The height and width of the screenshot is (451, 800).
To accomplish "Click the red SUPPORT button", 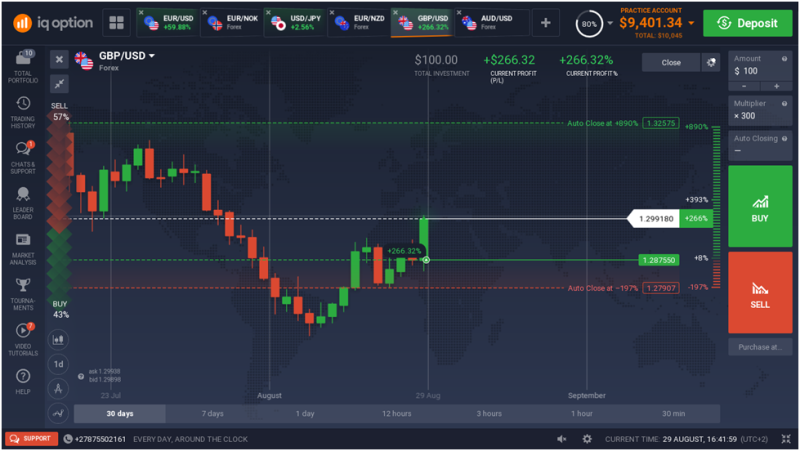I will 31,439.
